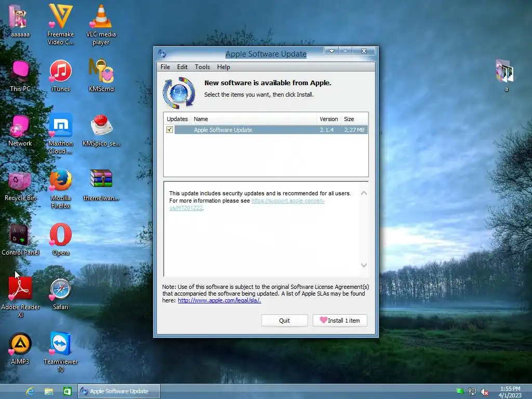Launch Maxthon Cloud browser shortcut
The height and width of the screenshot is (399, 532).
coord(60,134)
